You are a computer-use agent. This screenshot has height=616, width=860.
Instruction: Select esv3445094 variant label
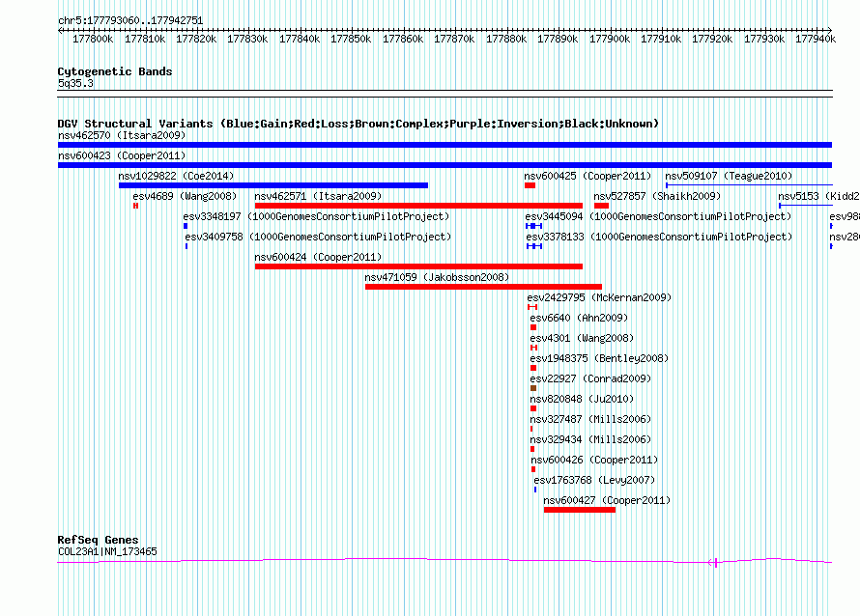point(658,216)
